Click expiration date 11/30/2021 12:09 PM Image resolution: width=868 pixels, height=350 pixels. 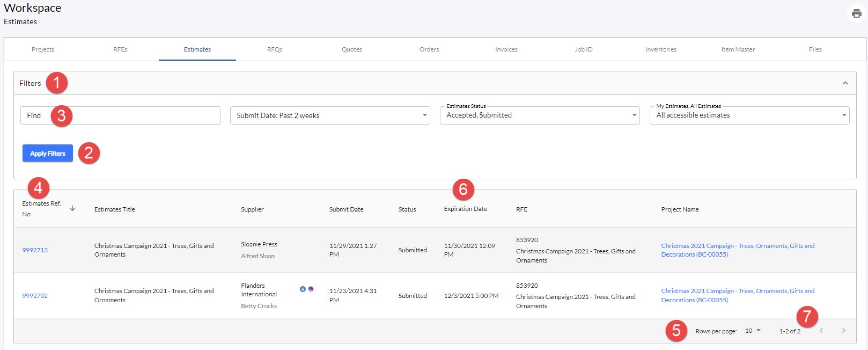click(x=469, y=250)
